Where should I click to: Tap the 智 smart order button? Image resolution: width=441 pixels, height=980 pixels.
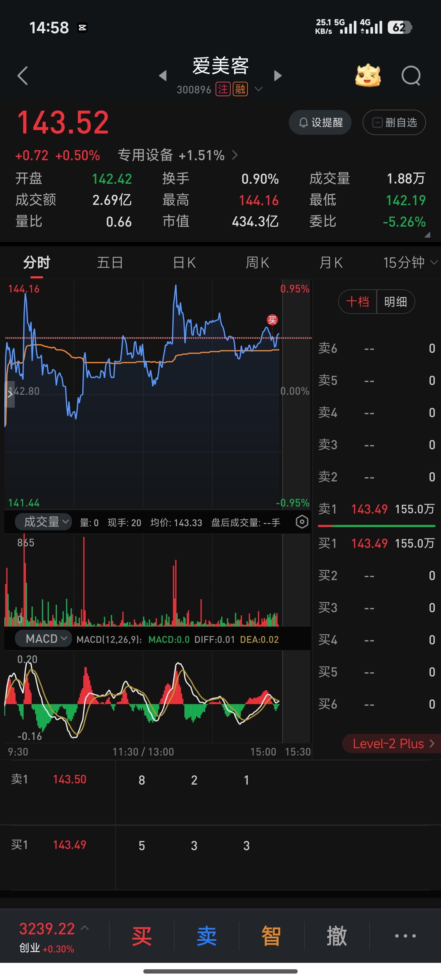271,936
